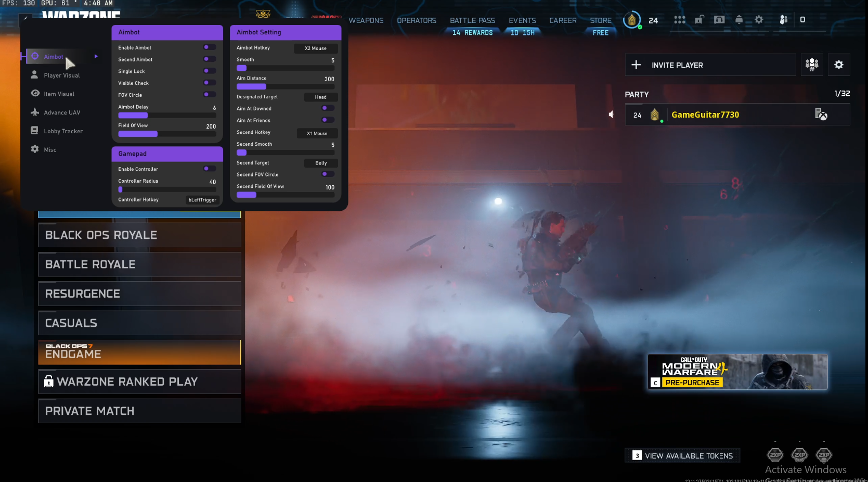This screenshot has height=482, width=868.
Task: Select BATTLE ROYALE game mode
Action: (139, 264)
